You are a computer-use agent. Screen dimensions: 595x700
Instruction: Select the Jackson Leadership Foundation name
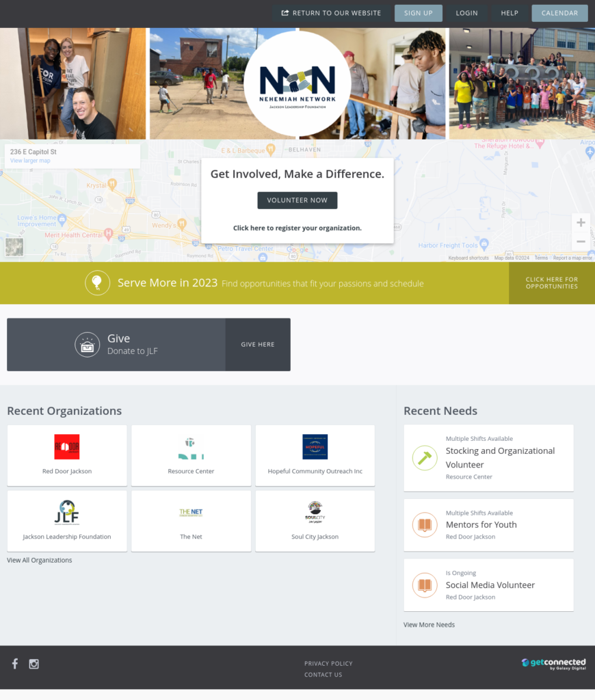[x=67, y=537]
